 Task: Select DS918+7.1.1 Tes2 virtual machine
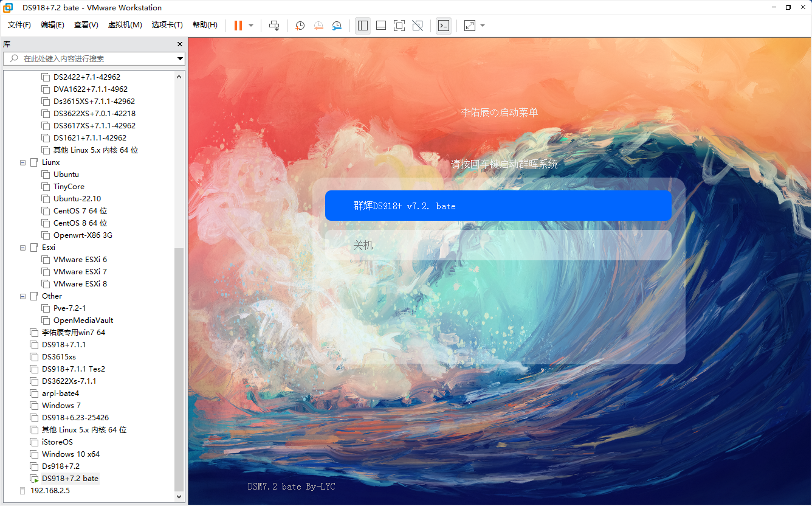click(x=74, y=369)
